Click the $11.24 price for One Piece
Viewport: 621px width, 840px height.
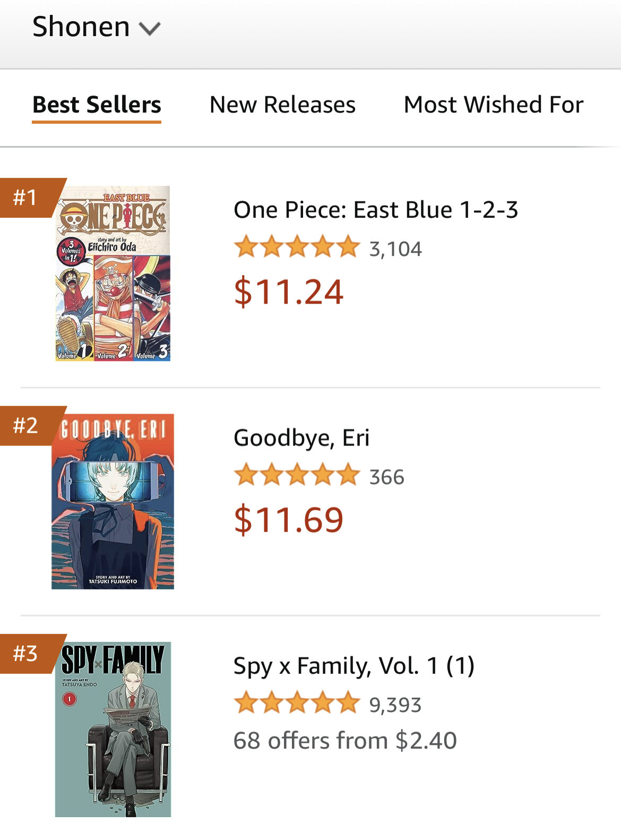(289, 292)
